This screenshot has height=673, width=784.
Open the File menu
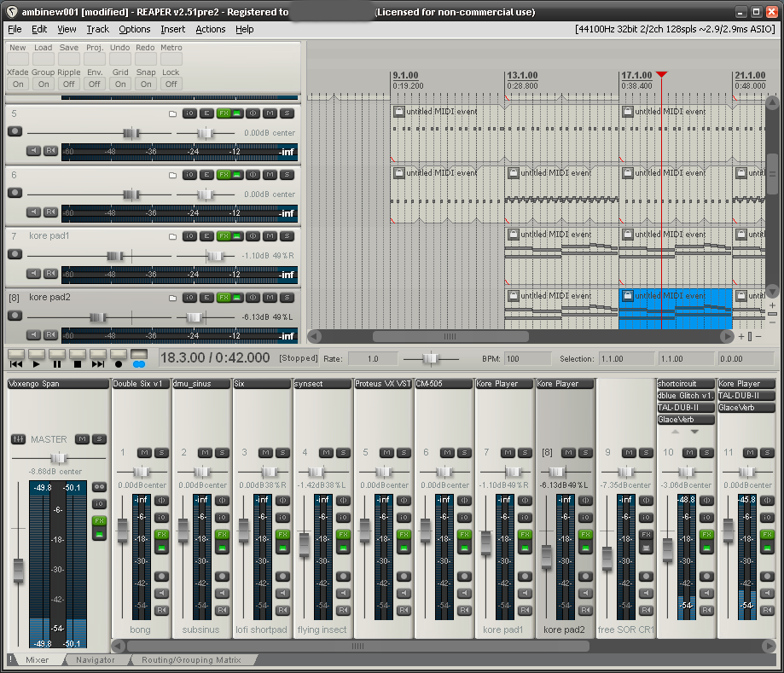point(15,29)
